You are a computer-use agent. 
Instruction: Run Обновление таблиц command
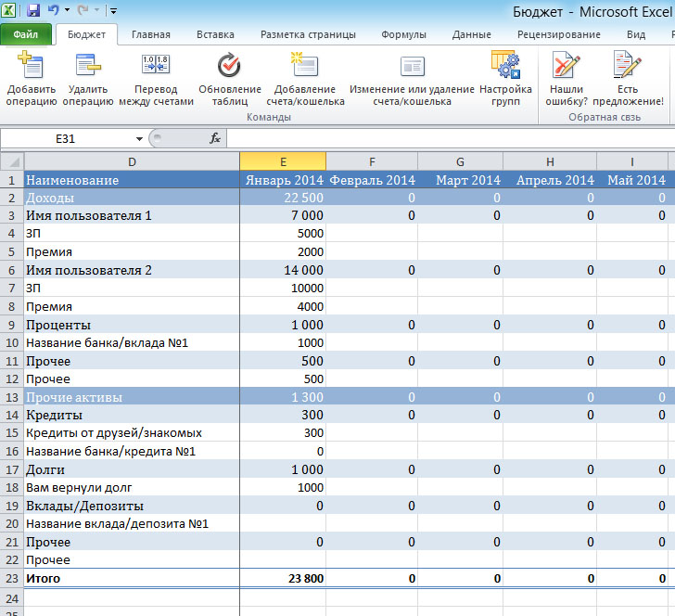click(x=228, y=67)
